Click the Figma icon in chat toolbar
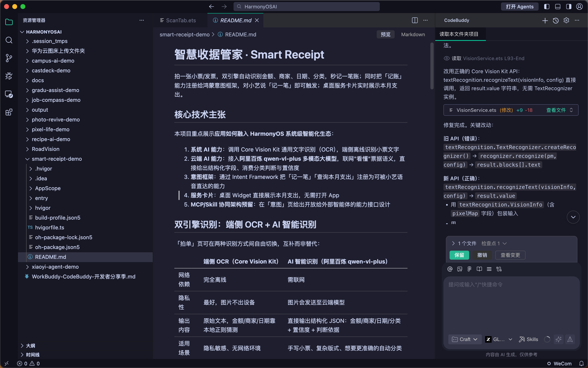The height and width of the screenshot is (368, 588). [469, 269]
